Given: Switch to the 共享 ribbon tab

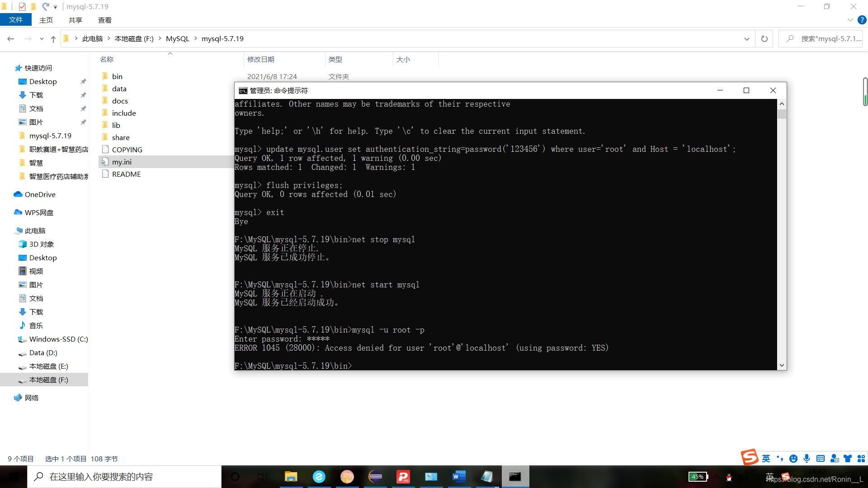Looking at the screenshot, I should tap(75, 20).
